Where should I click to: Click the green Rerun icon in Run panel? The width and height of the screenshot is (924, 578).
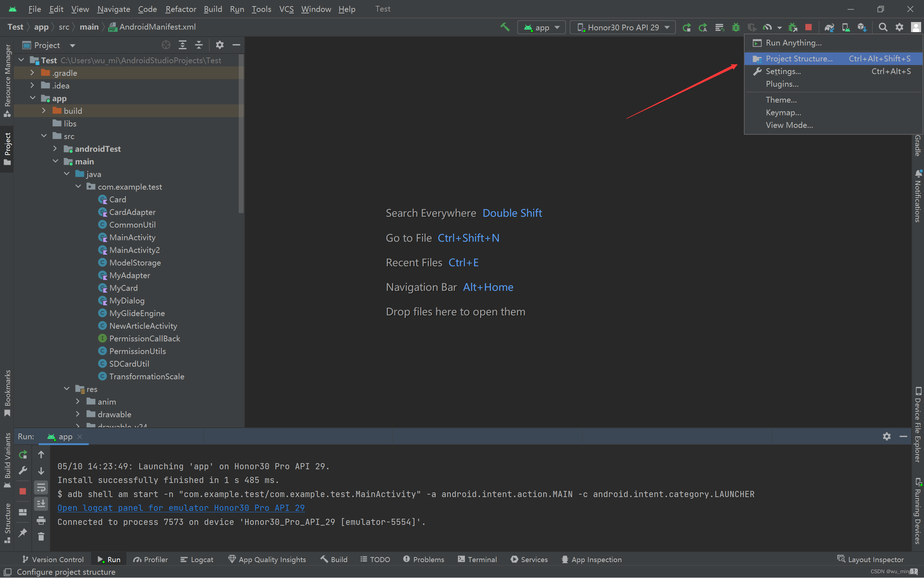pos(23,454)
